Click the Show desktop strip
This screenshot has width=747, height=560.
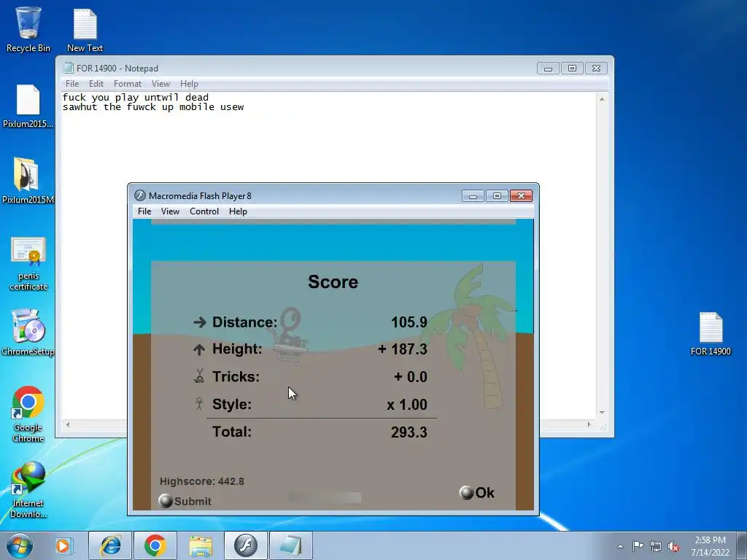tap(742, 546)
